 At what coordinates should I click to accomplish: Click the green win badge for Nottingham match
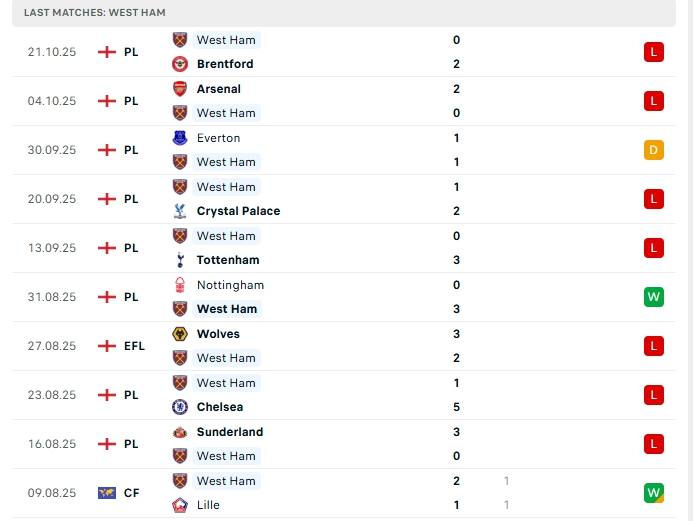coord(654,297)
